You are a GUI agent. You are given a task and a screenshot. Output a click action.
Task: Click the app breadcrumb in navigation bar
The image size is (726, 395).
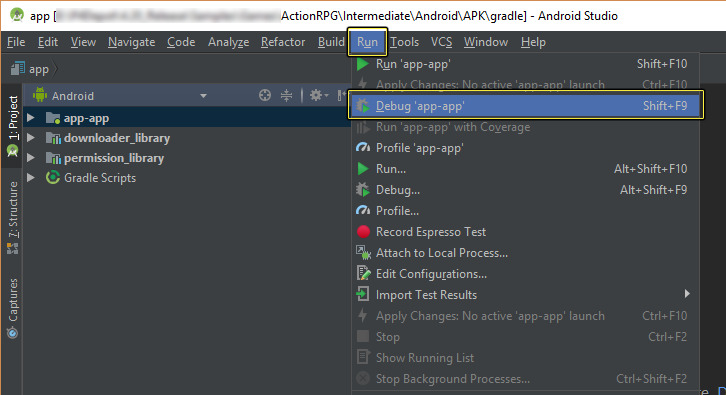(39, 69)
